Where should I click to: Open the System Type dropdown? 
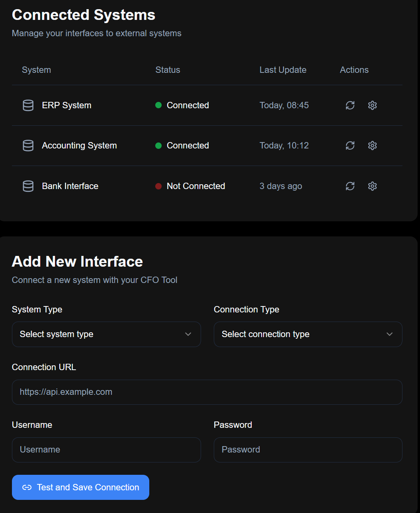(x=106, y=334)
